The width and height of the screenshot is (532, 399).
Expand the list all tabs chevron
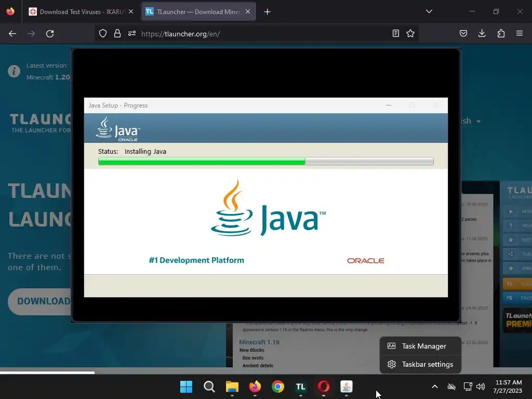pos(429,11)
